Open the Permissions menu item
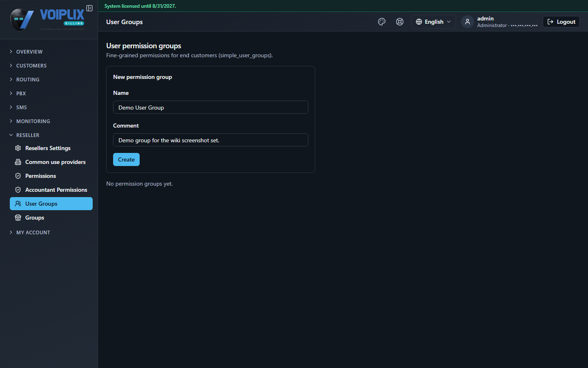This screenshot has width=588, height=368. [x=51, y=176]
